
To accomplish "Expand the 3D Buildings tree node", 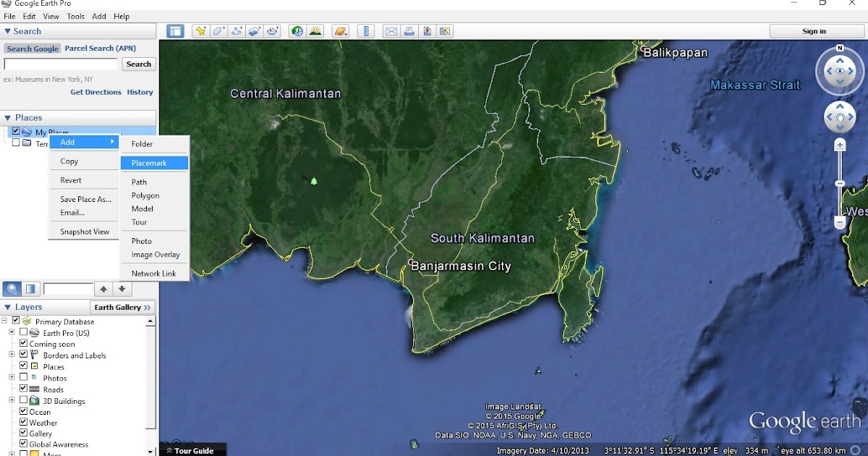I will pyautogui.click(x=12, y=400).
